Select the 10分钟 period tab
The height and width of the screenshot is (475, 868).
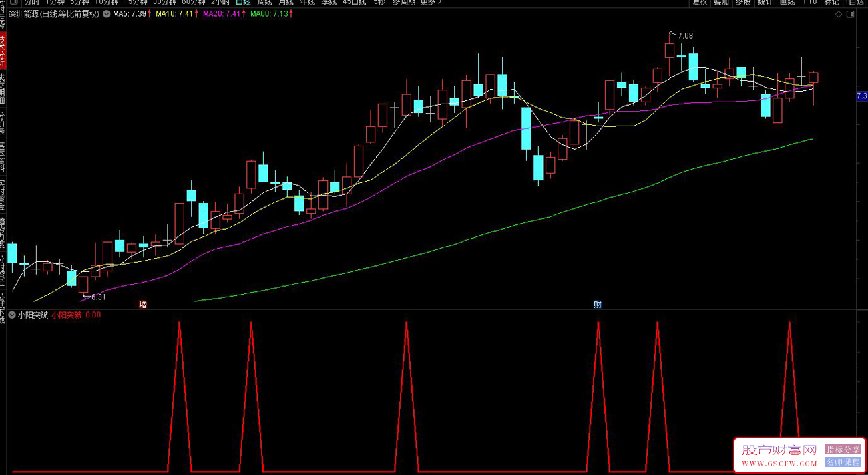coord(107,2)
